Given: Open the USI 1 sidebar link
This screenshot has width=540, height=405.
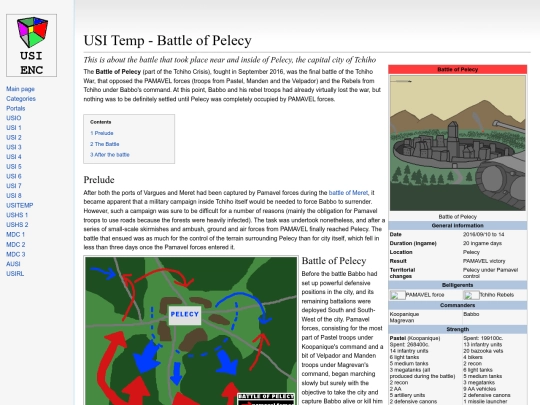Looking at the screenshot, I should (13, 127).
